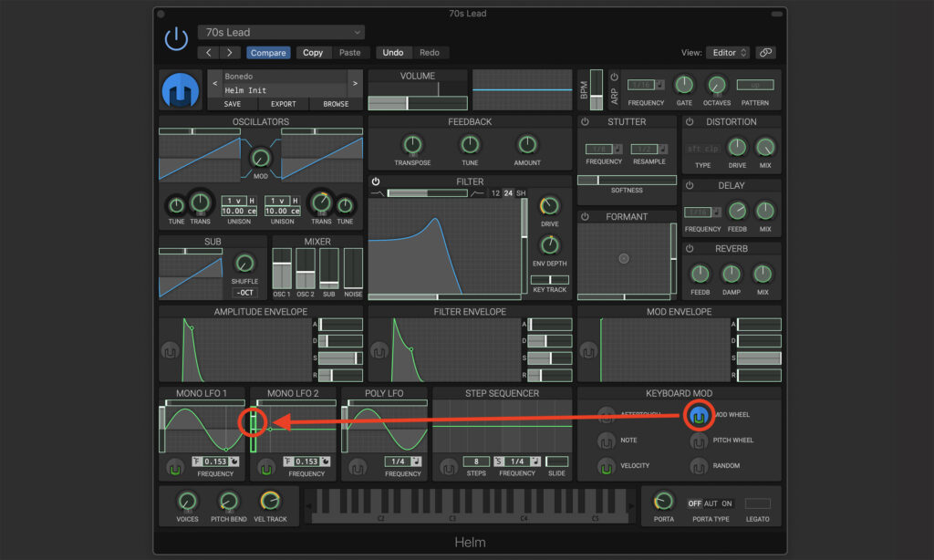Click the Filter Envelope modulation source icon
Image resolution: width=934 pixels, height=560 pixels.
379,351
